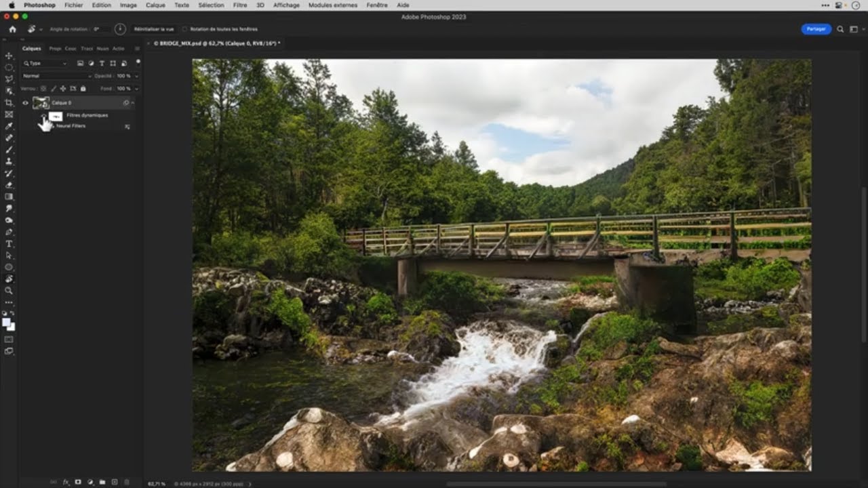Select the Eyedropper tool

click(x=9, y=126)
